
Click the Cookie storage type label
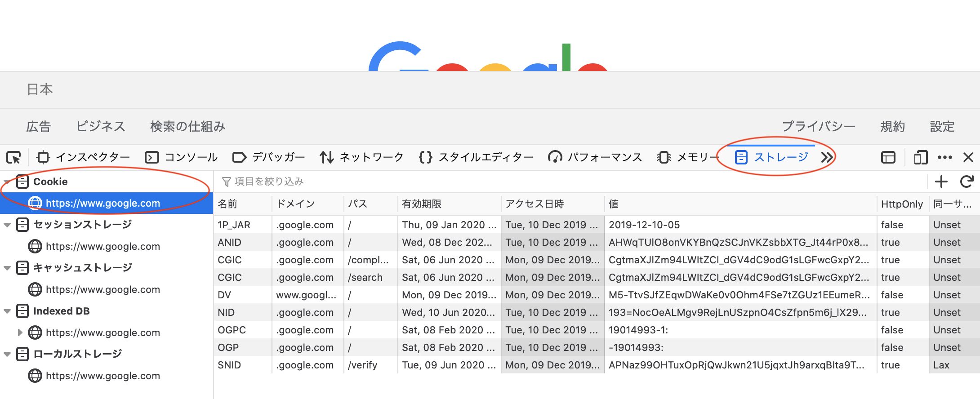[x=50, y=182]
